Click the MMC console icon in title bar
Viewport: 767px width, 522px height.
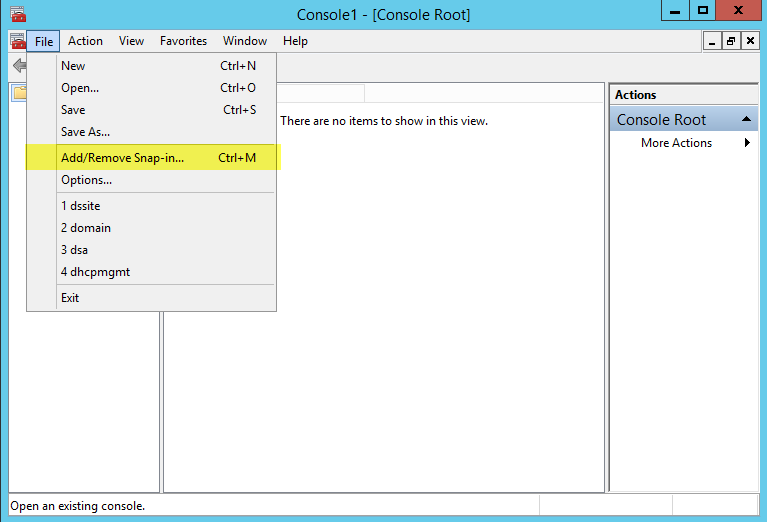coord(17,14)
